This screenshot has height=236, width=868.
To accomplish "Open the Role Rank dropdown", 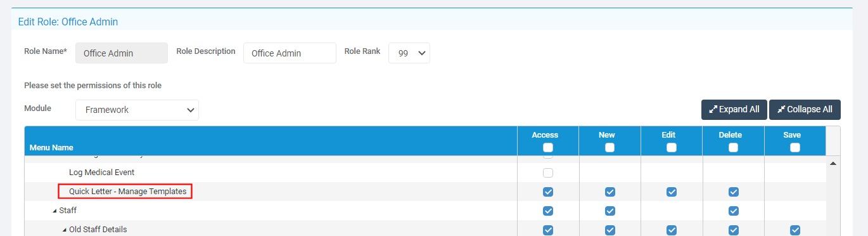I will click(409, 53).
